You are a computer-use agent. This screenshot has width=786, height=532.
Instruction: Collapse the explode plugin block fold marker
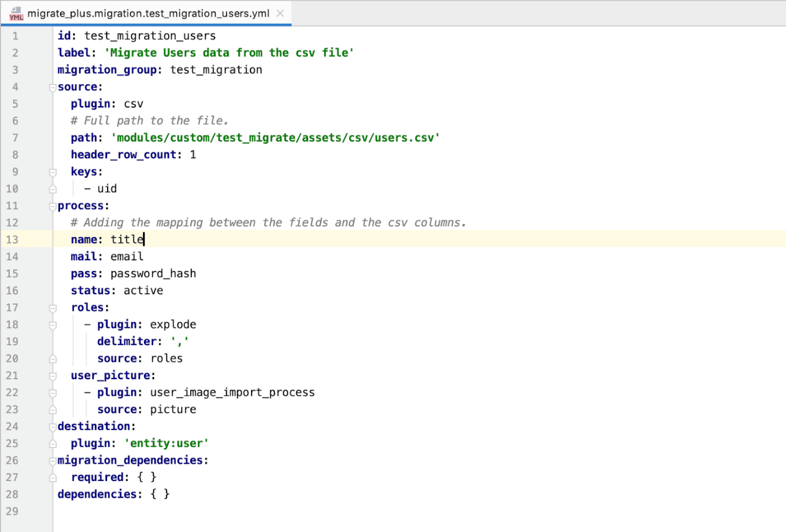53,324
